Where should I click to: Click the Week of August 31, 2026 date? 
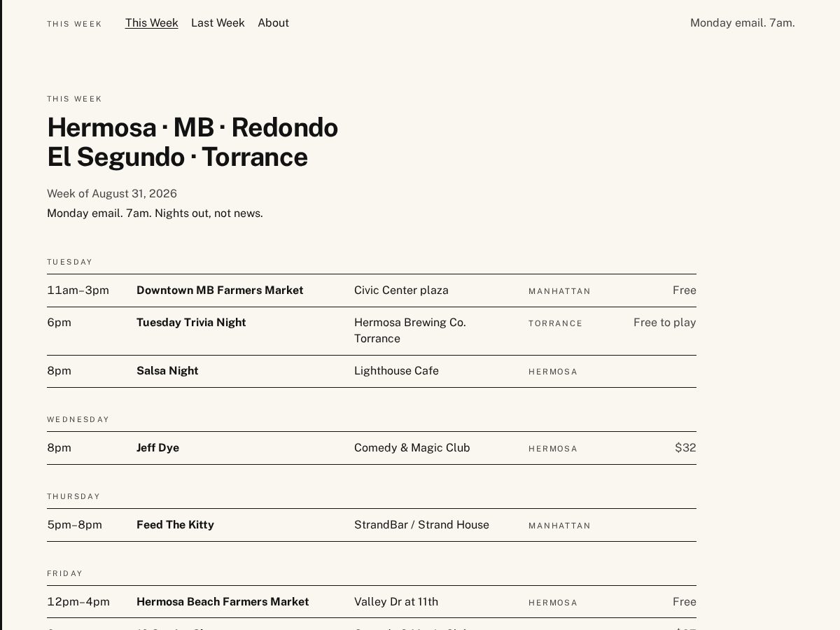[x=112, y=194]
